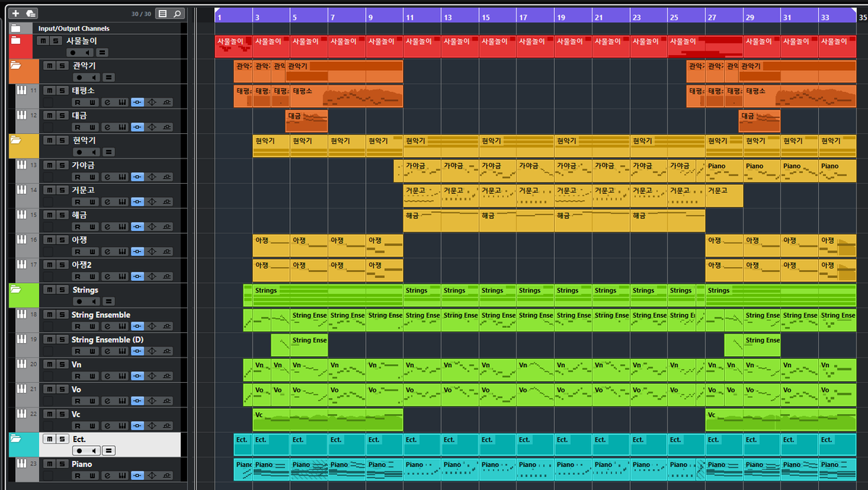Click diamond-shaped icon on 가야금 track
This screenshot has width=868, height=490.
(x=152, y=177)
